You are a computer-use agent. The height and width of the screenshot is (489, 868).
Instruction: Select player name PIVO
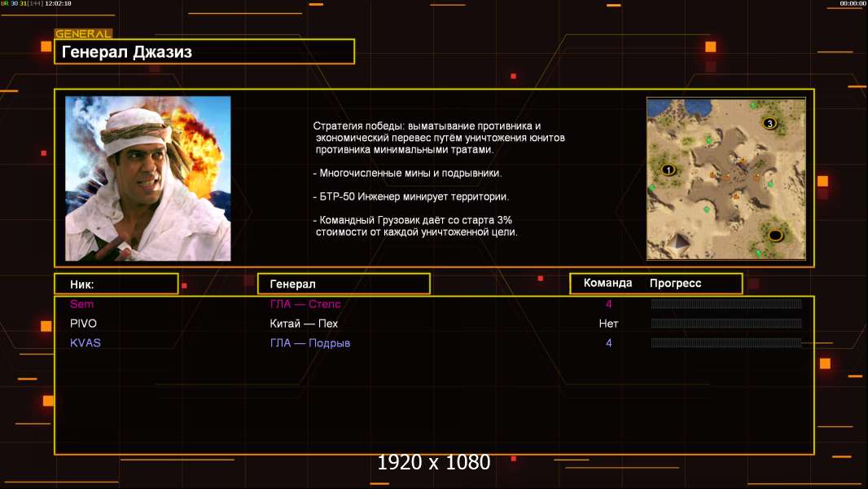coord(83,324)
